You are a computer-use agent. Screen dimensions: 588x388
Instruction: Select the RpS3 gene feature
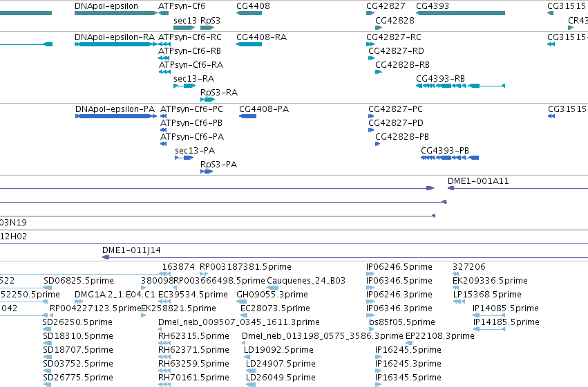point(207,28)
